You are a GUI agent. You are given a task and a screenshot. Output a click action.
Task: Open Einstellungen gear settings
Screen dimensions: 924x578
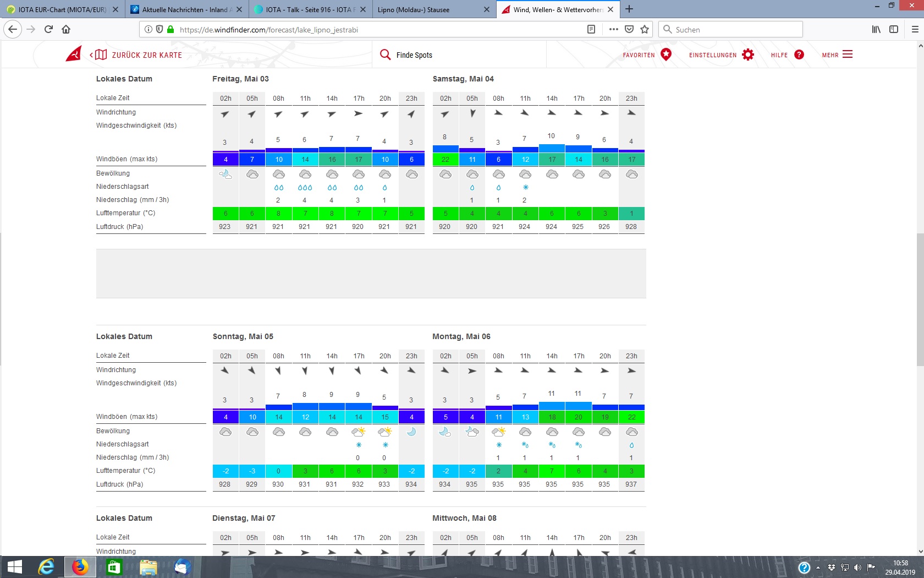(747, 54)
